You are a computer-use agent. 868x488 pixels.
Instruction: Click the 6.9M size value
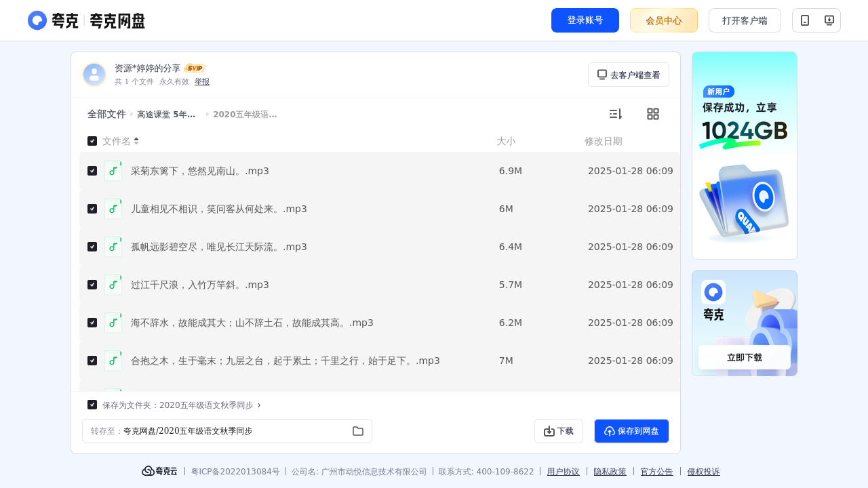511,171
